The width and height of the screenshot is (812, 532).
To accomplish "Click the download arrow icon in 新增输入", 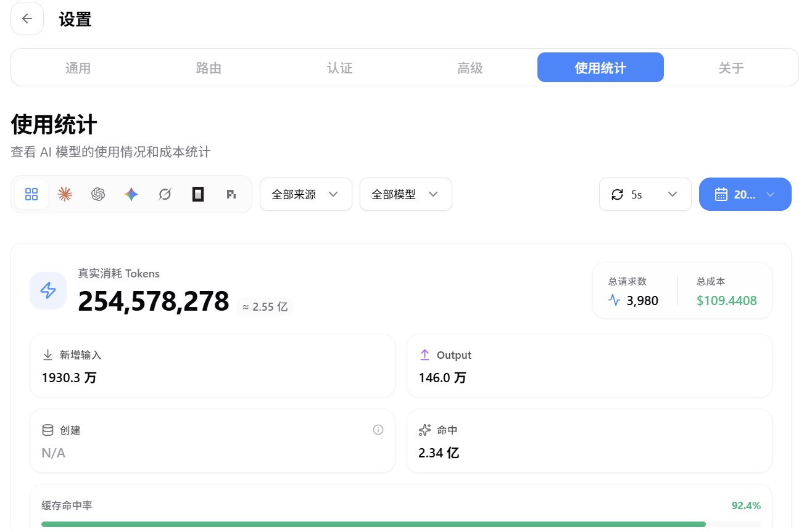I will 48,355.
